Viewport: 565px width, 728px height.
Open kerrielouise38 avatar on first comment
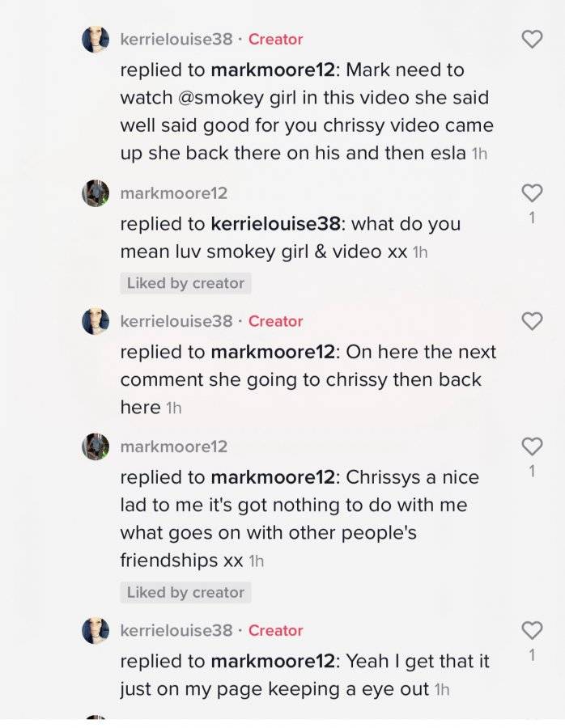tap(96, 40)
